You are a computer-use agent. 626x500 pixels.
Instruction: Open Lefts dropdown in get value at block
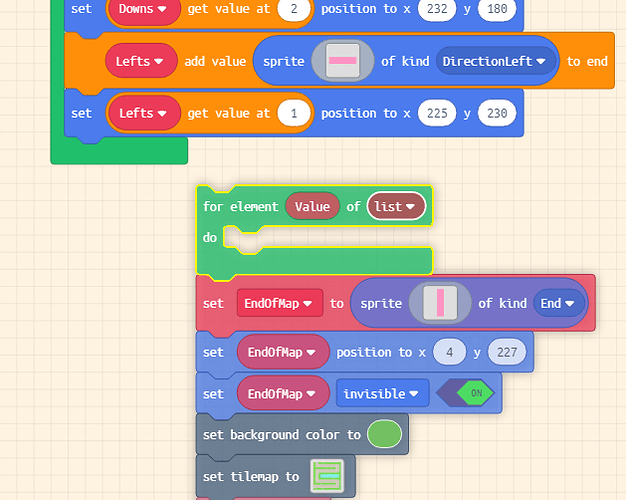point(143,113)
